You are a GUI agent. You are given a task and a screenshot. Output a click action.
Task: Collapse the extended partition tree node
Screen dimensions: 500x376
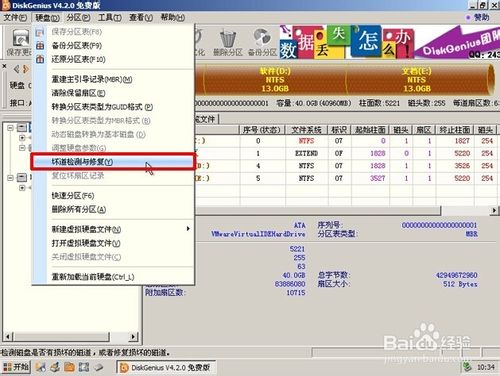tap(22, 147)
